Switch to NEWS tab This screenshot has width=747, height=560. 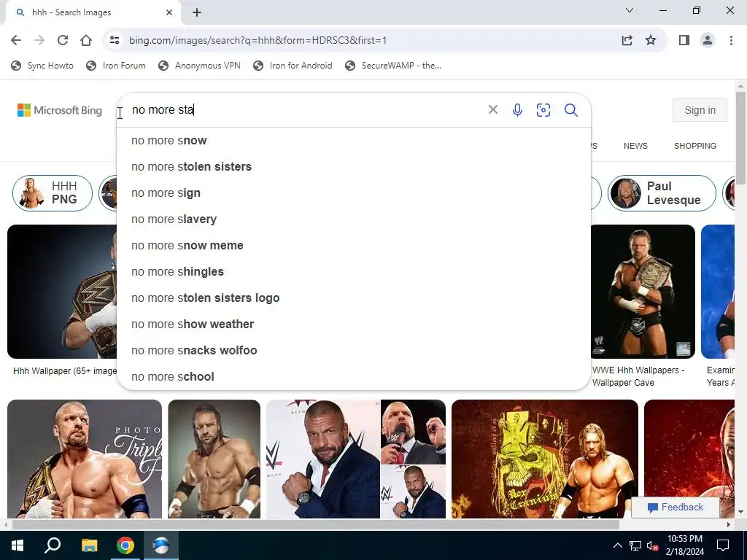tap(635, 146)
